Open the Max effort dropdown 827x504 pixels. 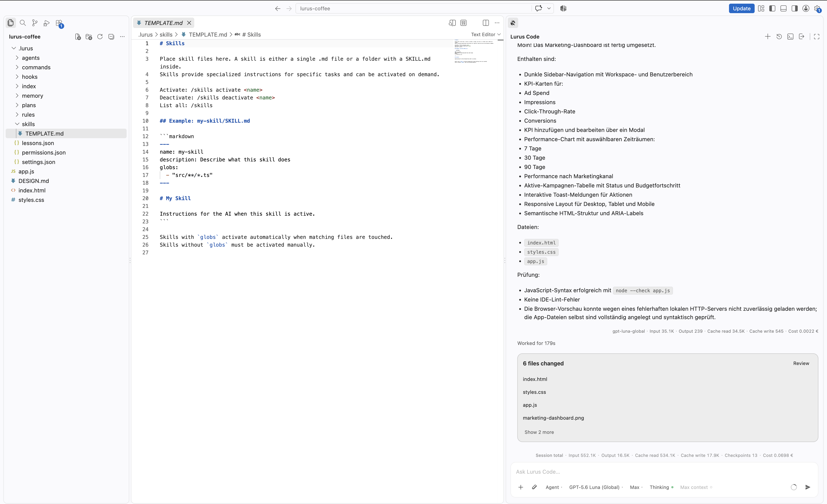click(x=636, y=487)
